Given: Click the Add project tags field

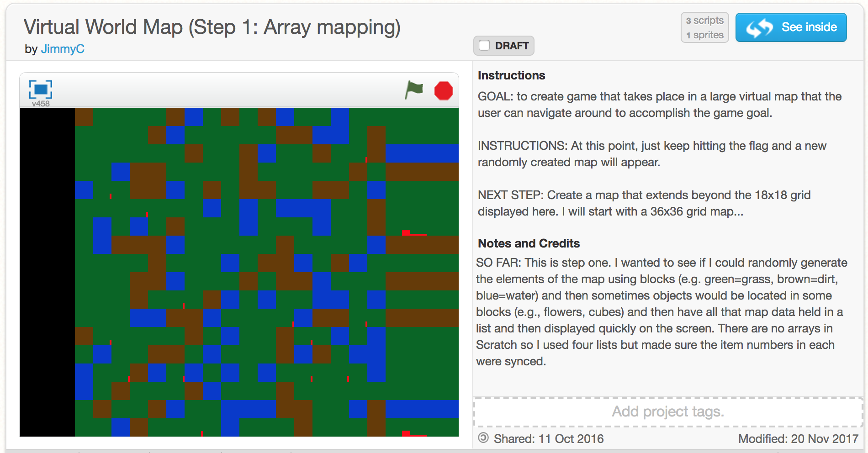Looking at the screenshot, I should click(x=666, y=411).
